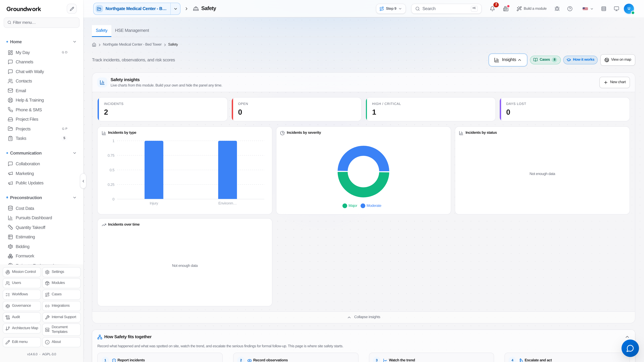Open Architecture Map
The width and height of the screenshot is (644, 362).
pos(22,328)
